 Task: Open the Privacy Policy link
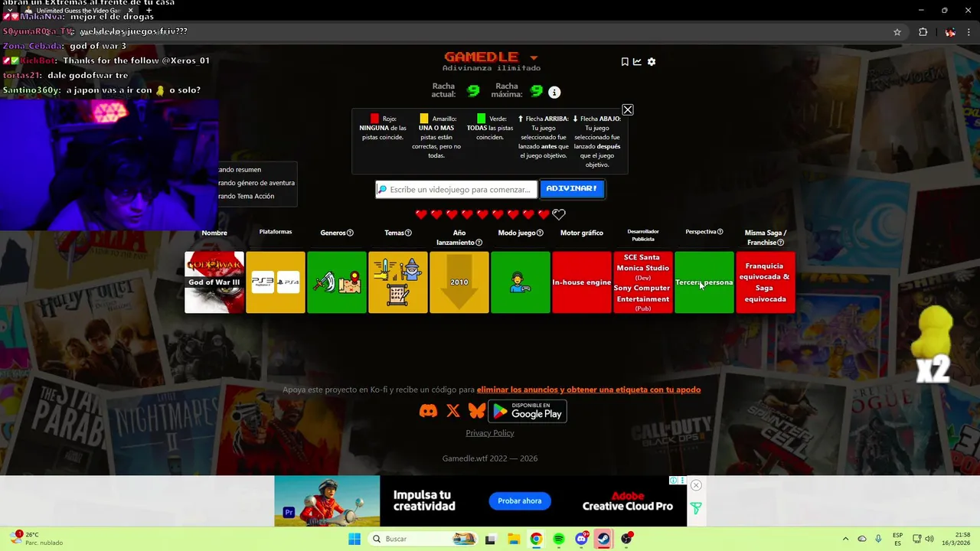click(x=490, y=433)
